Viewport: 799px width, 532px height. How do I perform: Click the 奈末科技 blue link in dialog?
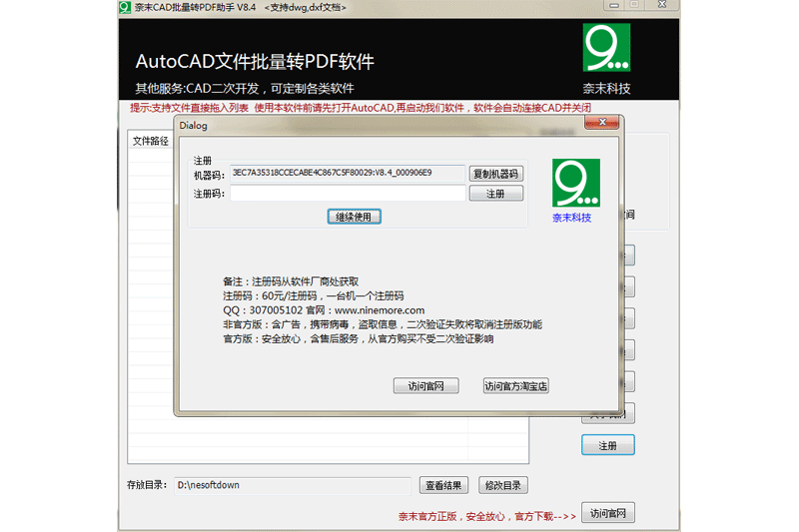[x=571, y=218]
